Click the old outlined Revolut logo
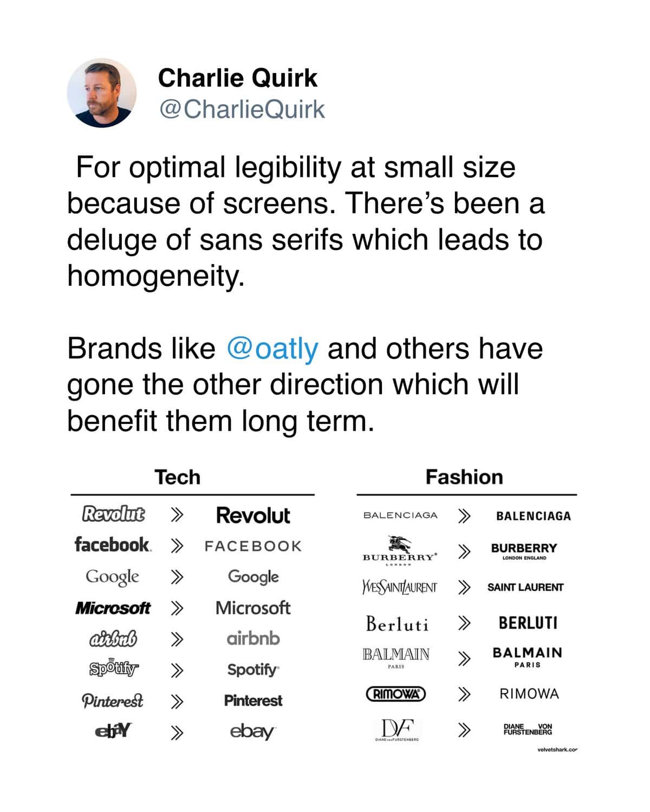The image size is (650, 812). point(113,514)
